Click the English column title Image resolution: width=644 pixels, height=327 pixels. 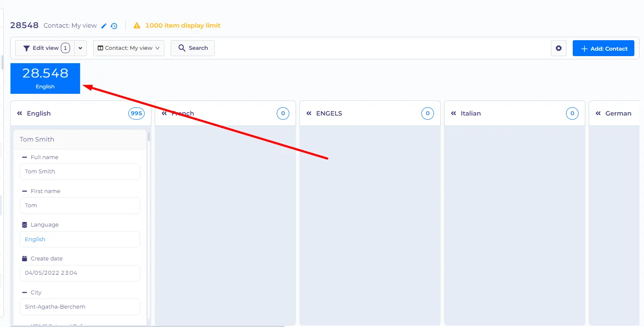[39, 113]
